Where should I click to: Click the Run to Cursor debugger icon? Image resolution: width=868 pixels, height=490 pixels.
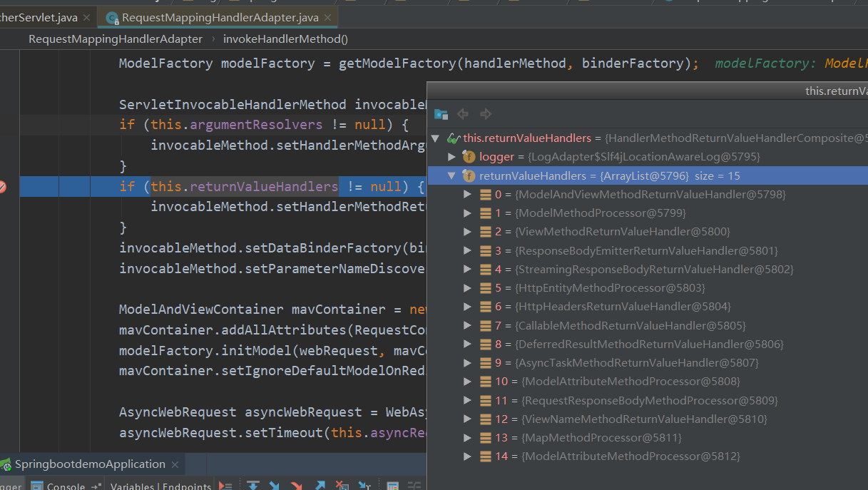coord(364,486)
